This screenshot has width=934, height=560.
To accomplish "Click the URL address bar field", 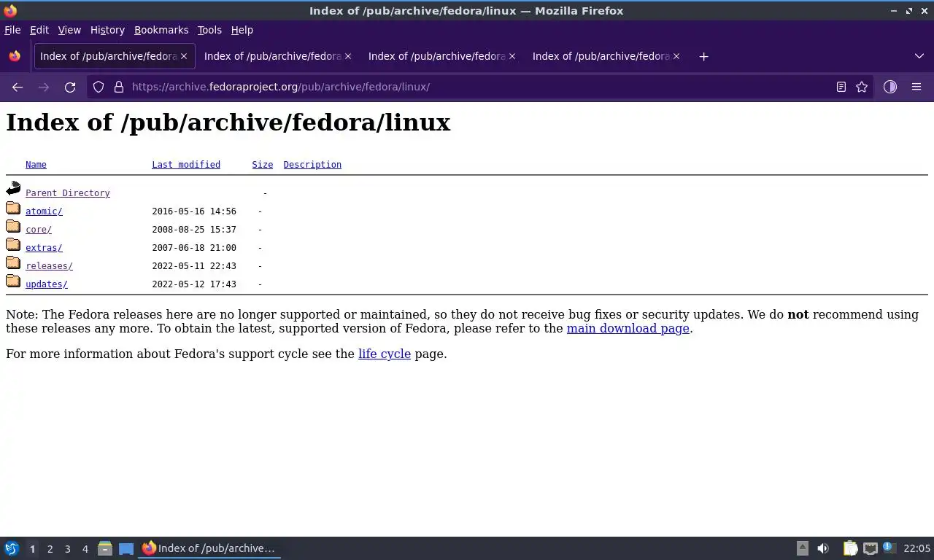I will pyautogui.click(x=479, y=87).
